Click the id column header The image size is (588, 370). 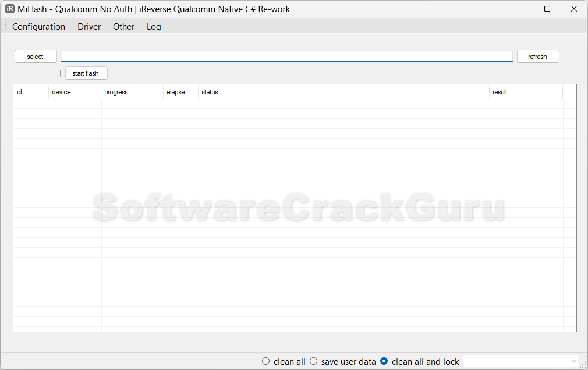pos(31,92)
